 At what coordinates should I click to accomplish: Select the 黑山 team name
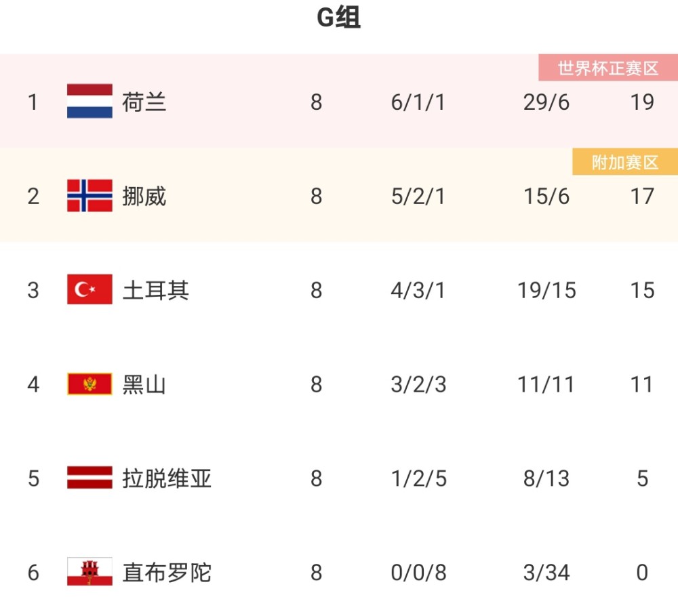[x=144, y=384]
